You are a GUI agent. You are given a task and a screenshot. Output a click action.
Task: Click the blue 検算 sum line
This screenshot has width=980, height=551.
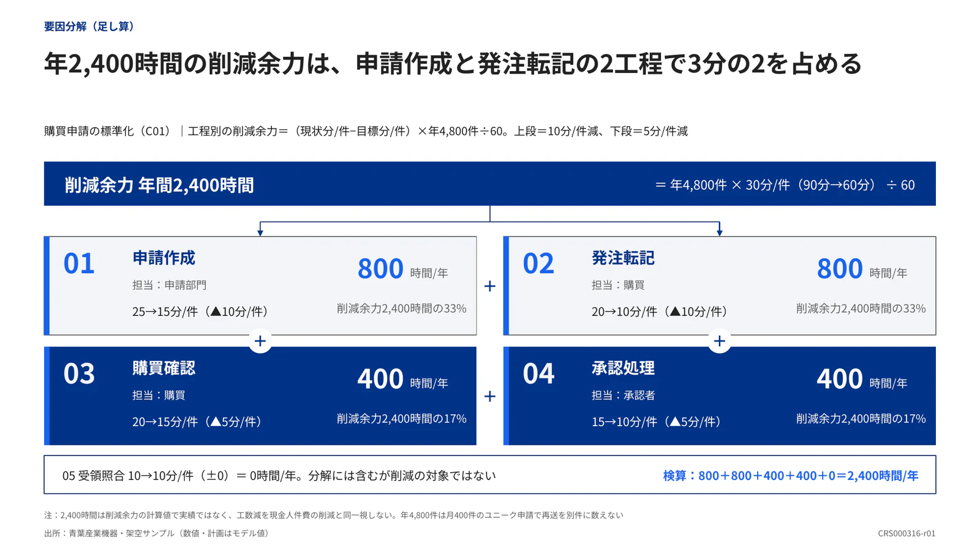(x=790, y=476)
